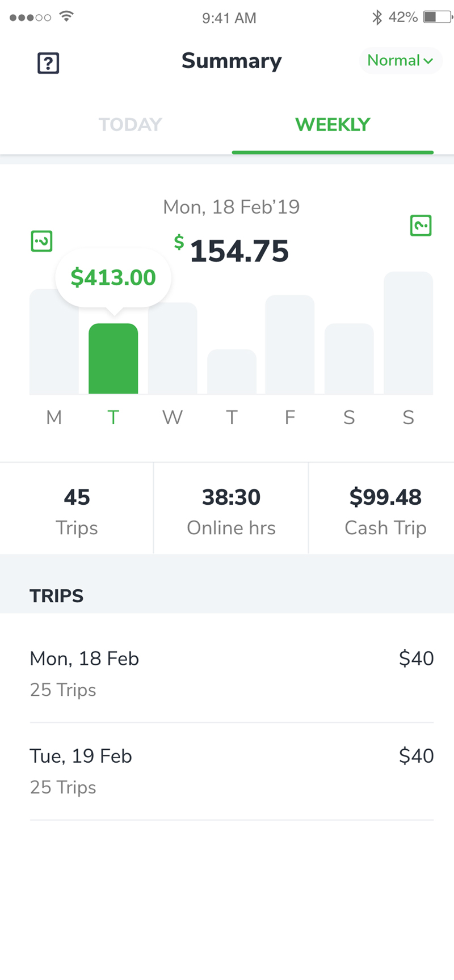Switch to the TODAY tab

click(x=131, y=124)
